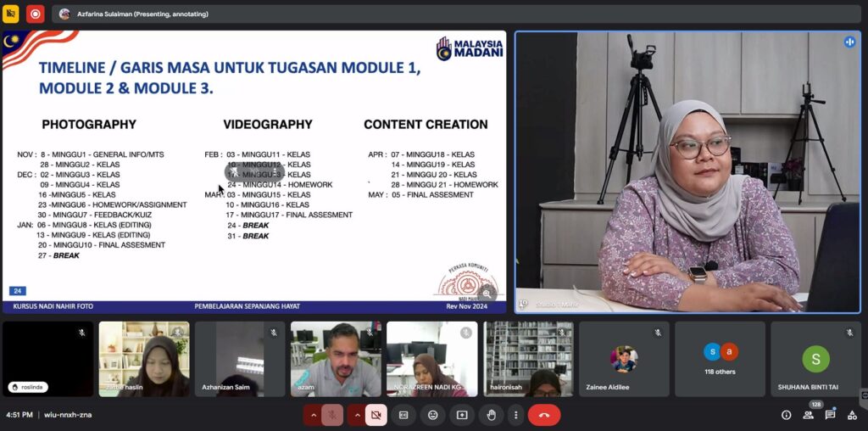The width and height of the screenshot is (868, 431).
Task: Expand audio settings arrow beside microphone
Action: pyautogui.click(x=313, y=415)
